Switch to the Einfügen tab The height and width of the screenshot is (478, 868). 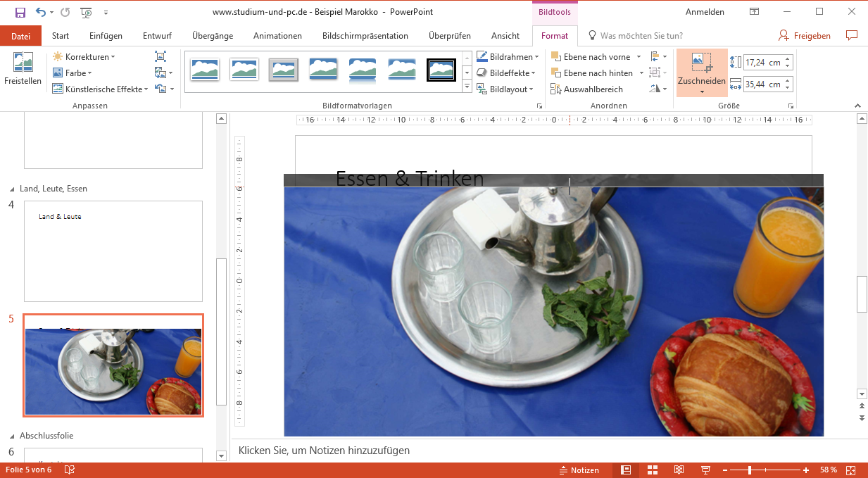coord(106,36)
